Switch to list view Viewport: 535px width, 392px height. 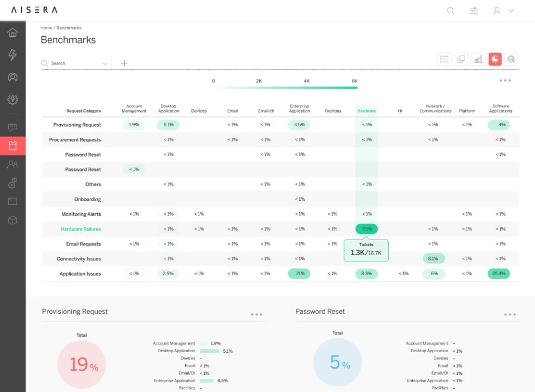tap(444, 59)
